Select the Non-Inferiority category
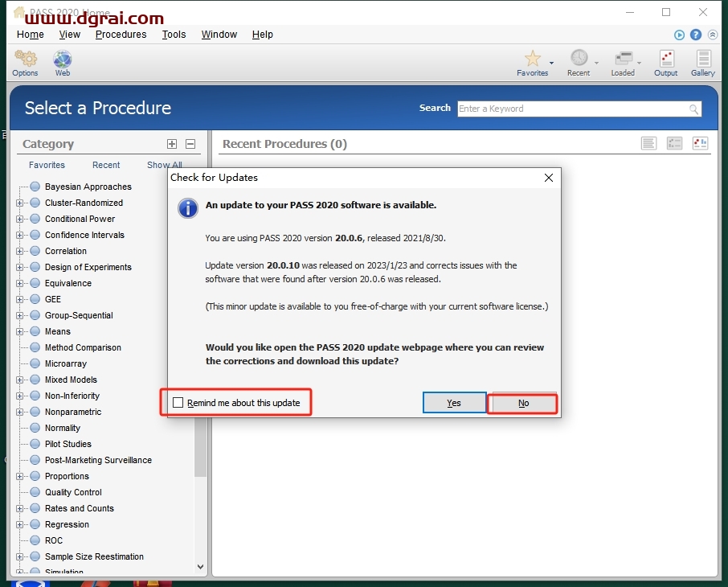The height and width of the screenshot is (587, 728). [x=72, y=396]
